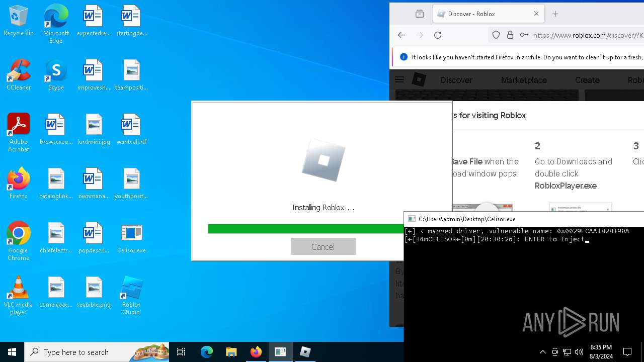Image resolution: width=644 pixels, height=362 pixels.
Task: Select the improvesh... Word document
Action: (94, 75)
